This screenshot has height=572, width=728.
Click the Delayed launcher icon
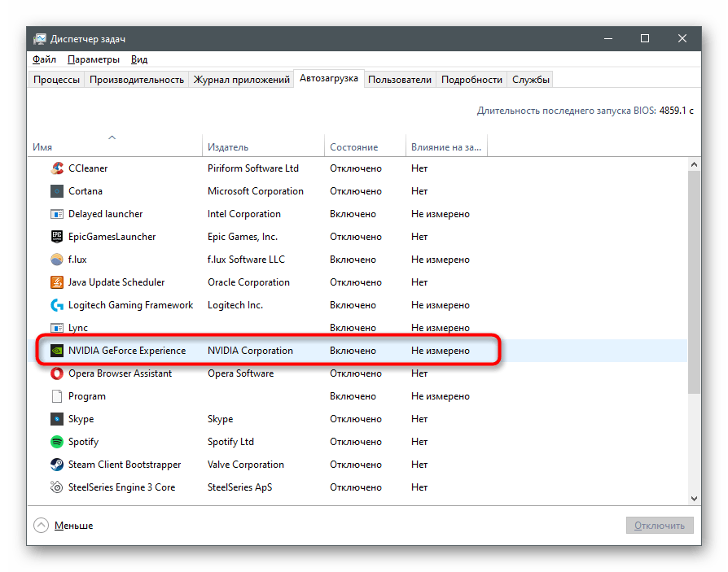click(57, 214)
